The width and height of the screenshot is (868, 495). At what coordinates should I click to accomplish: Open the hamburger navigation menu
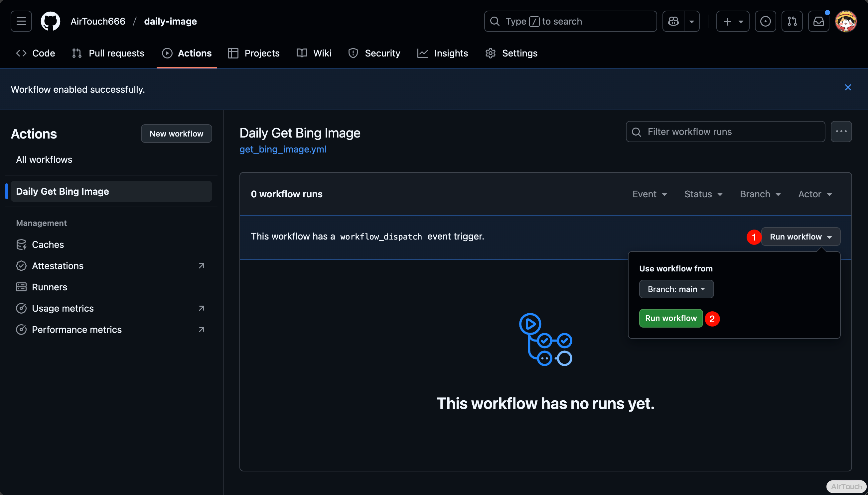[21, 21]
